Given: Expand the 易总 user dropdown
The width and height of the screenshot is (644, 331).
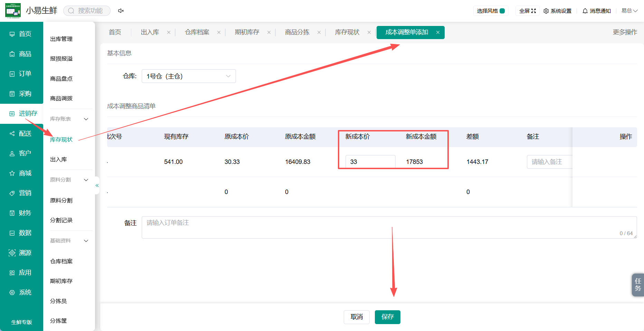Looking at the screenshot, I should [629, 11].
